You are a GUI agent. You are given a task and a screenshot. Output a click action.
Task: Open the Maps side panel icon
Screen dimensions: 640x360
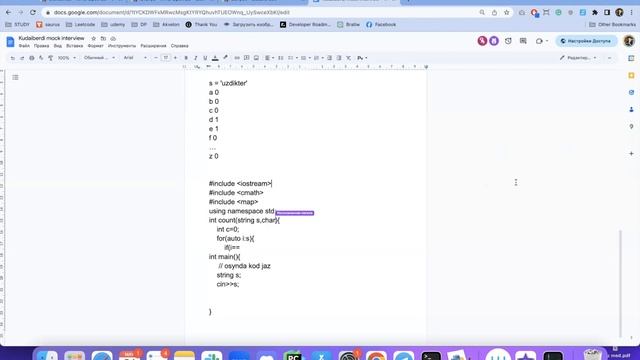click(x=631, y=127)
